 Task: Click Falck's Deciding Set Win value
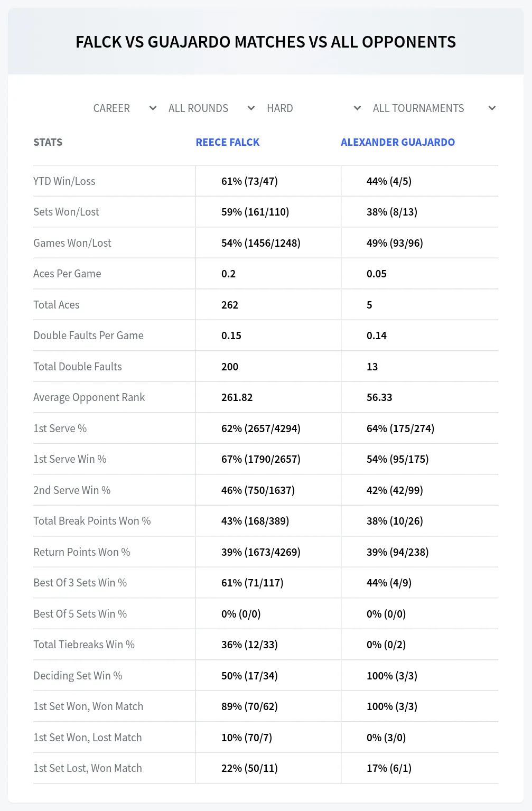pyautogui.click(x=249, y=676)
